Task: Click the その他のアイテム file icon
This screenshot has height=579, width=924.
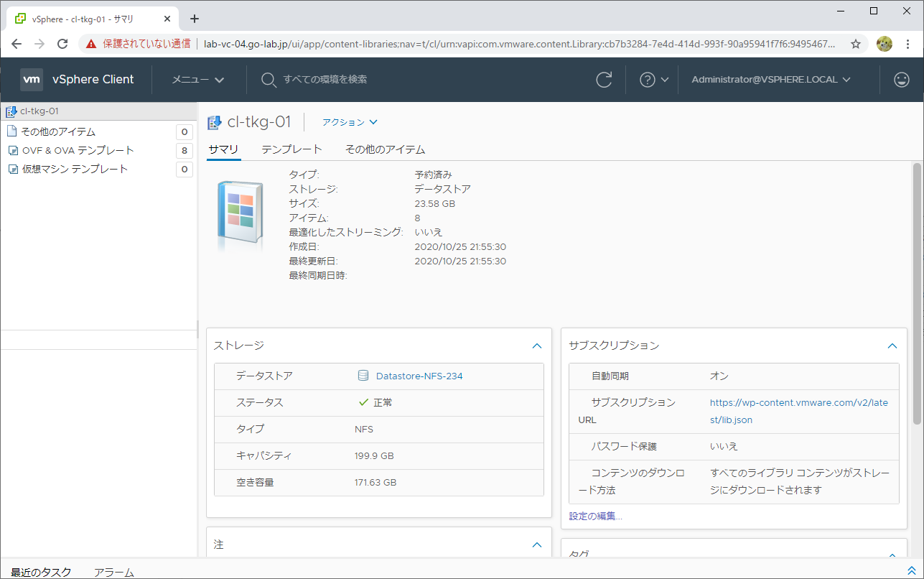Action: pos(11,131)
